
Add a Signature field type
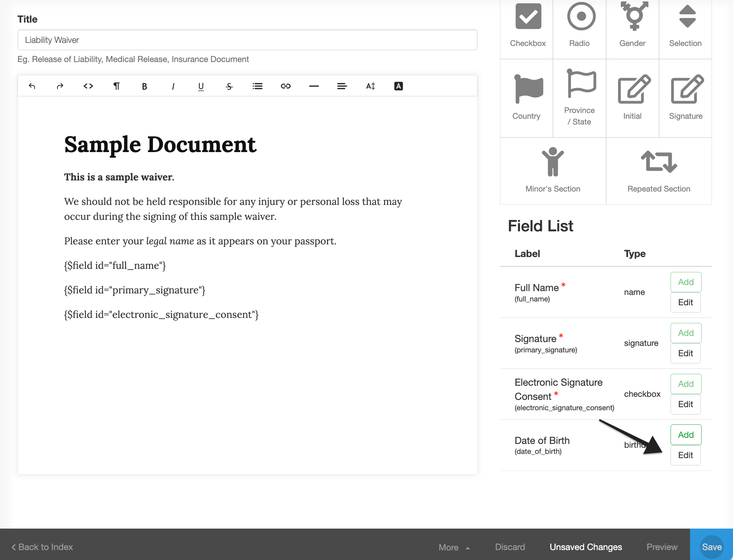click(685, 98)
